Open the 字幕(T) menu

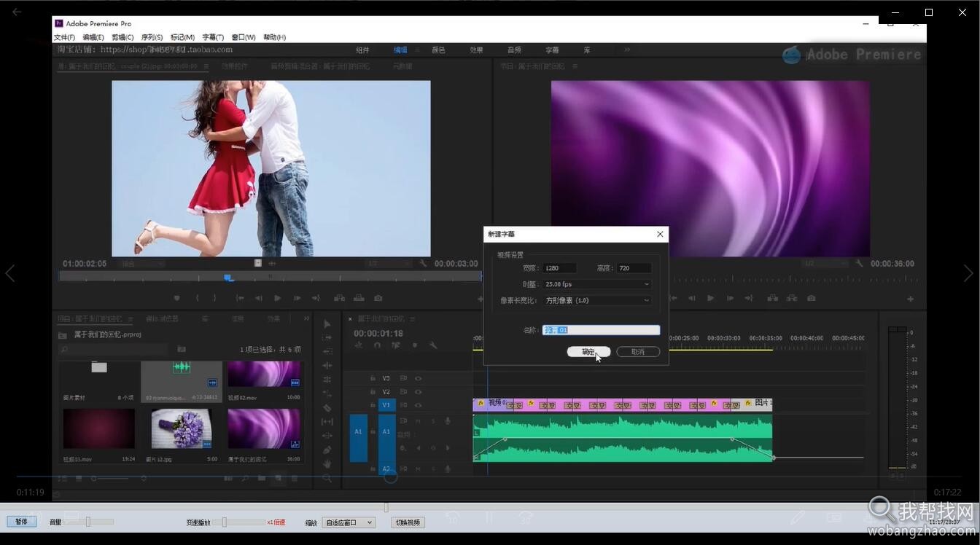[213, 37]
